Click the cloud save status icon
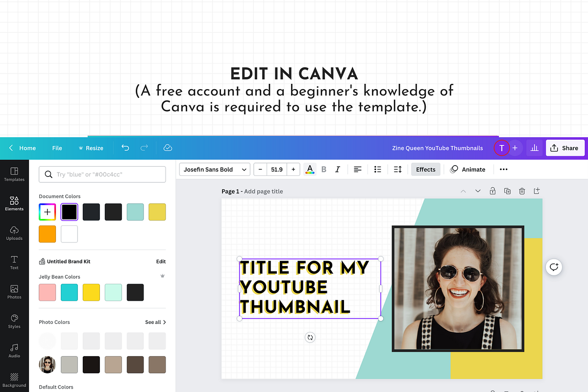Image resolution: width=588 pixels, height=392 pixels. click(x=168, y=147)
